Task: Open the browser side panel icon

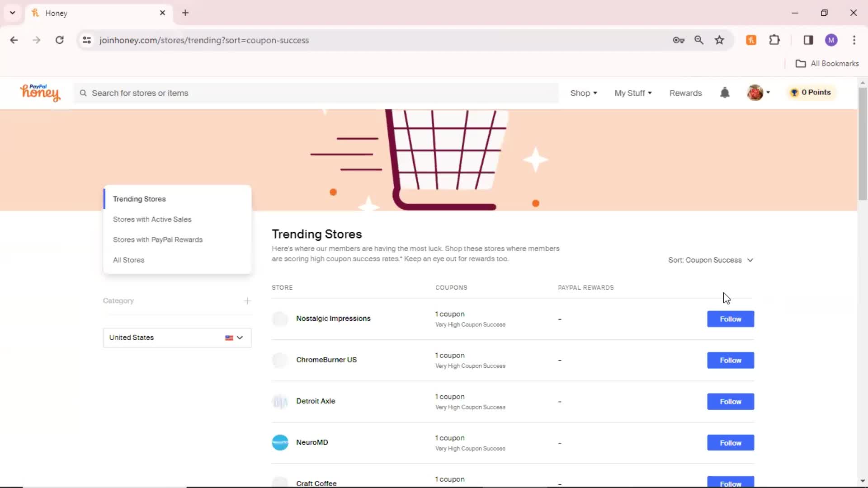Action: [x=808, y=40]
